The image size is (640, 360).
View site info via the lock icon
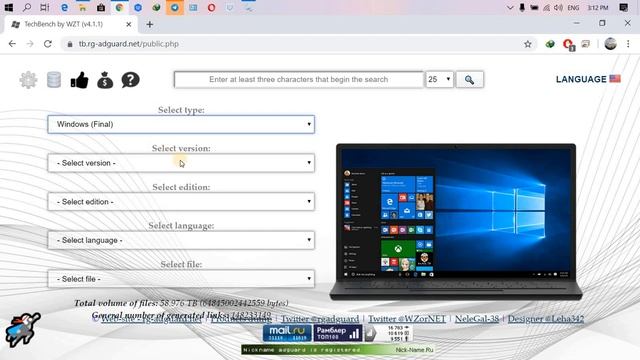click(x=69, y=44)
